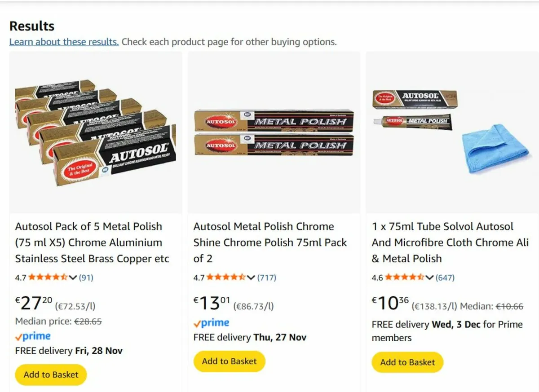Open the rating dropdown on the Solvol product

point(429,277)
